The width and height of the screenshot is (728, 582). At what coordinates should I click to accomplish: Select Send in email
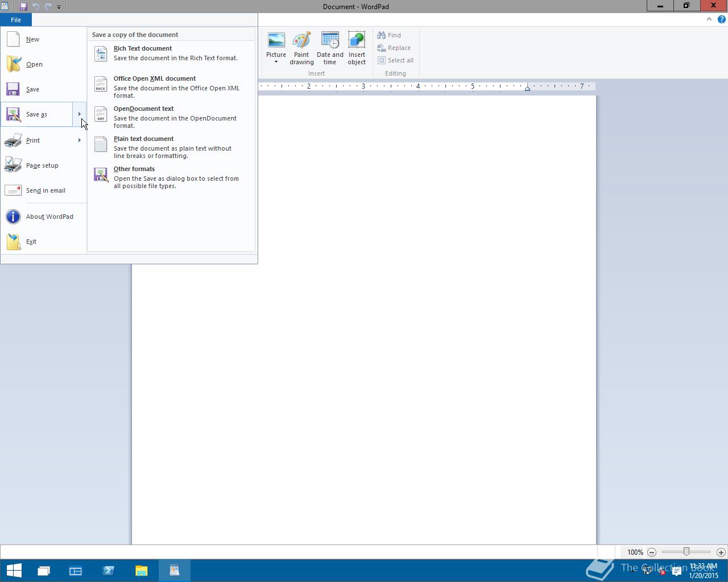click(43, 190)
